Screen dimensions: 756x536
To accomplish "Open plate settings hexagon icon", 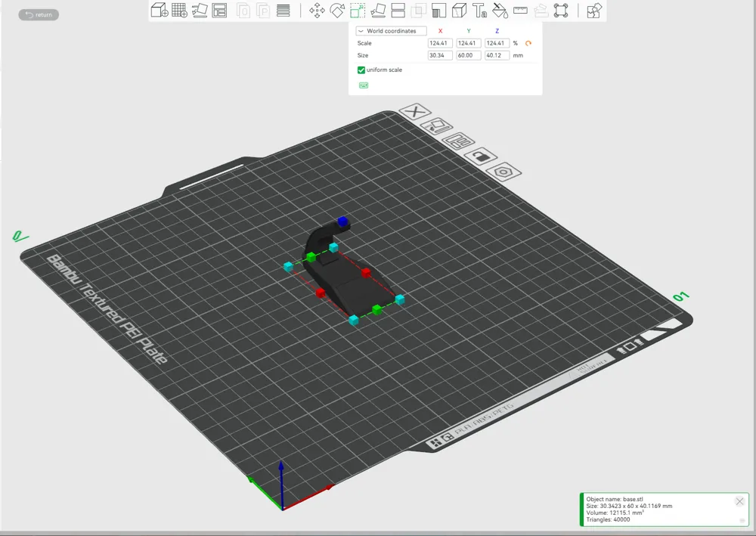I will pyautogui.click(x=503, y=172).
